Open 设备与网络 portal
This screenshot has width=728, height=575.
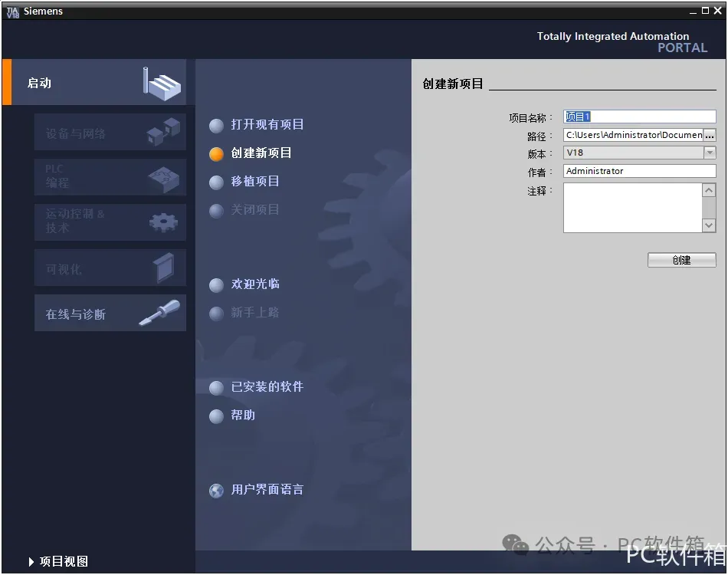coord(110,132)
